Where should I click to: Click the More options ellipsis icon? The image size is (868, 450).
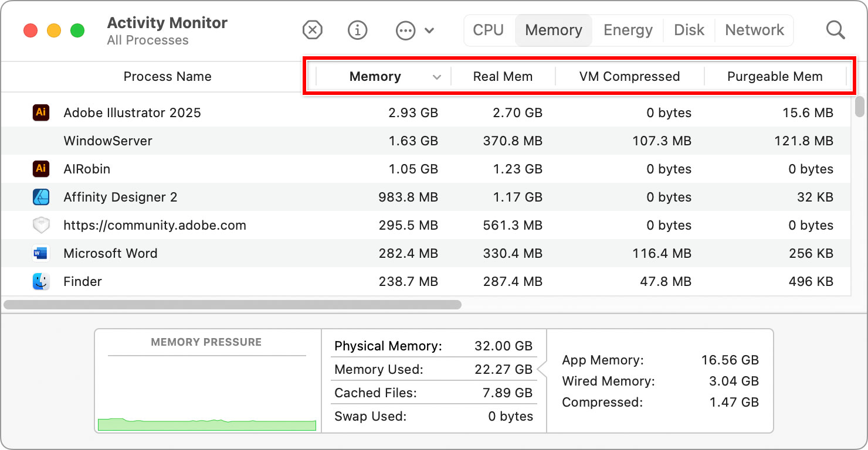tap(405, 30)
